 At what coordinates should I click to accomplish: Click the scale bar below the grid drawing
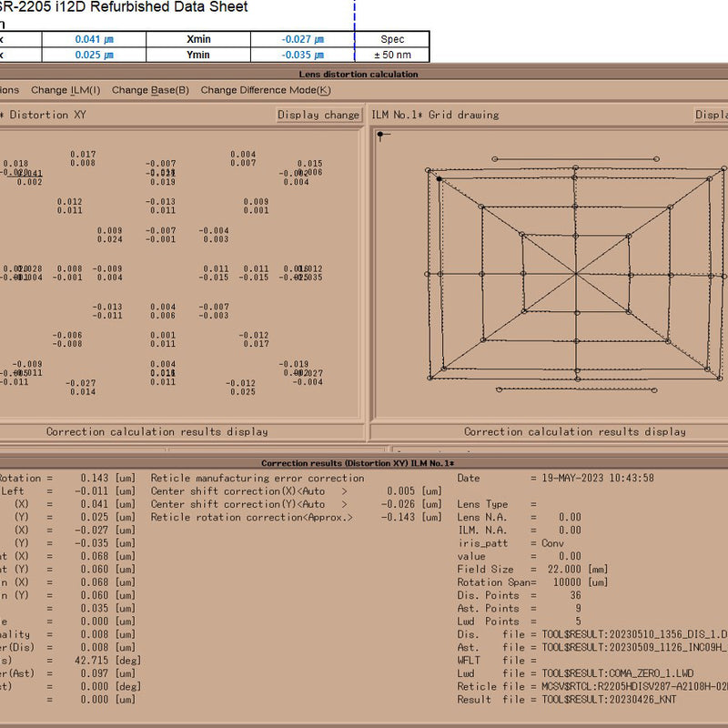click(x=575, y=389)
